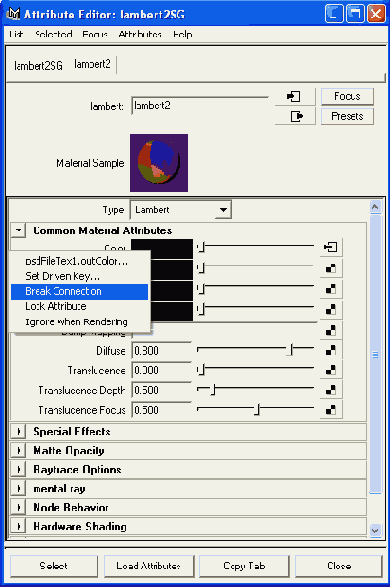Click the Presets button
Viewport: 390px width, 587px height.
click(x=347, y=116)
